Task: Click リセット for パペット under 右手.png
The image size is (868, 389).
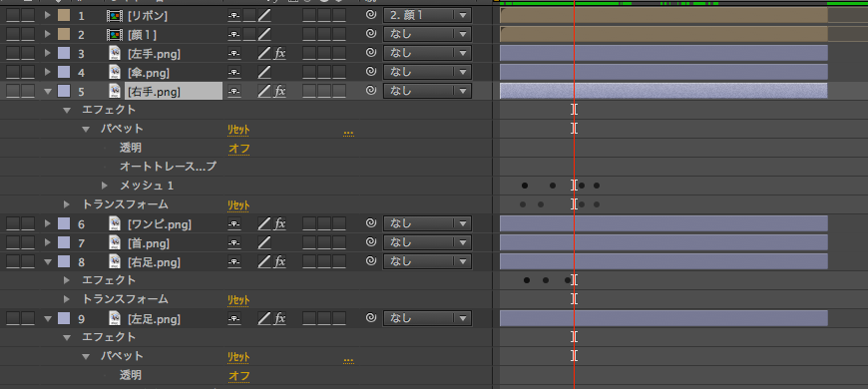Action: pos(238,130)
